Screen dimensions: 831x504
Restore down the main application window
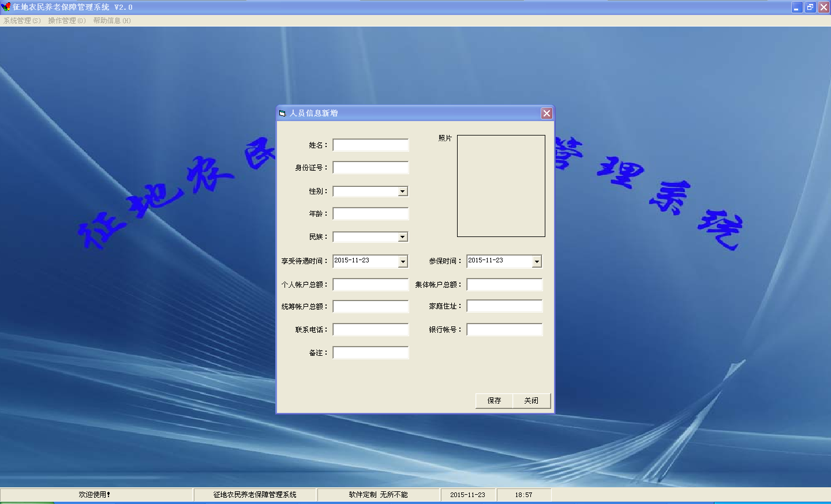[x=810, y=7]
